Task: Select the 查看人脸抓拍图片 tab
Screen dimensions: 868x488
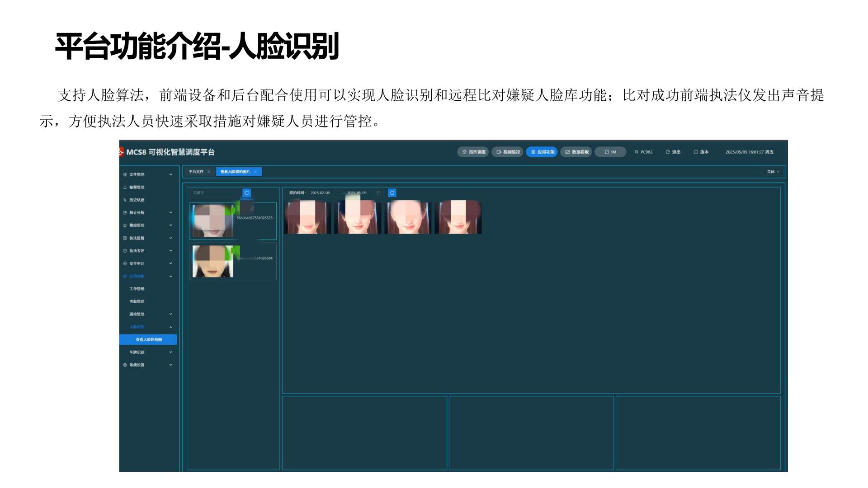Action: click(236, 172)
